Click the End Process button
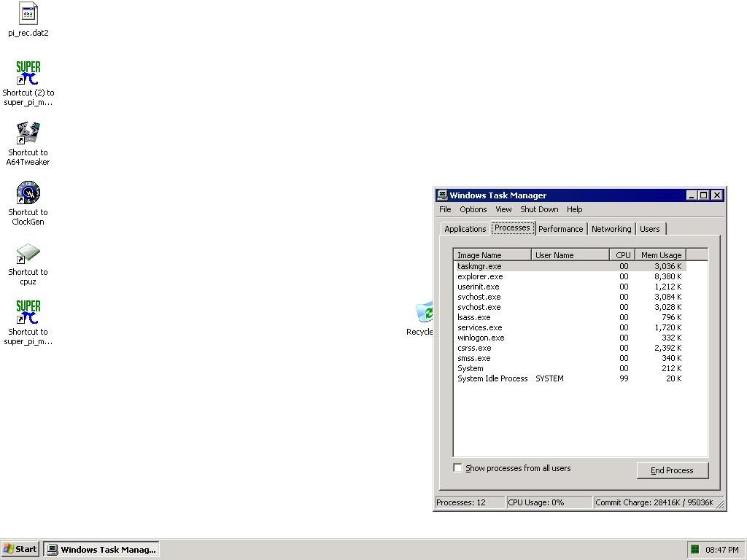Screen dimensions: 747x560 pyautogui.click(x=672, y=470)
